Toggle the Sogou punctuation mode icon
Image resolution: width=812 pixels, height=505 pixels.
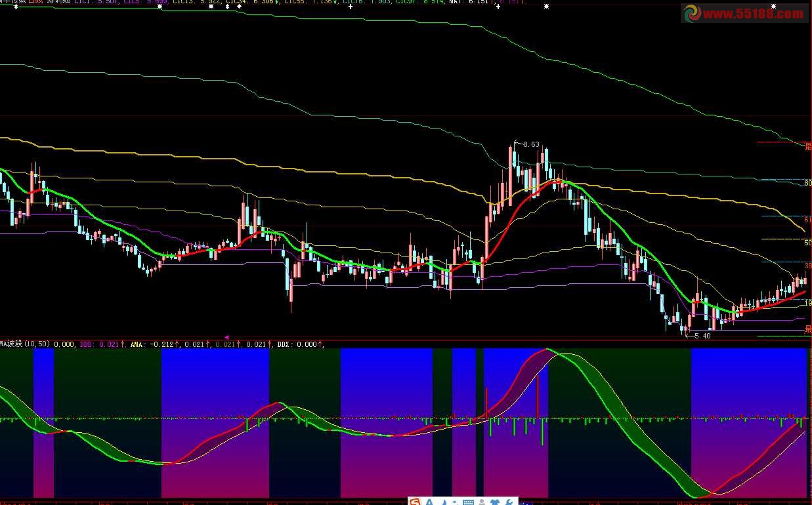(455, 502)
